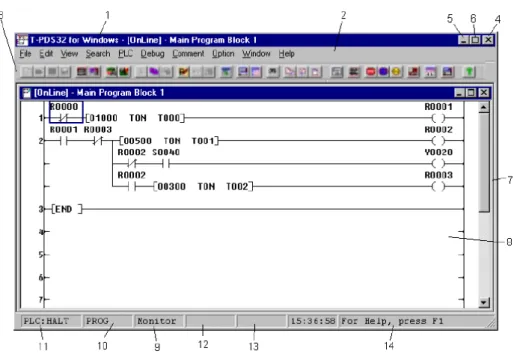Select the Y0020 output coil
Image resolution: width=514 pixels, height=360 pixels.
438,158
